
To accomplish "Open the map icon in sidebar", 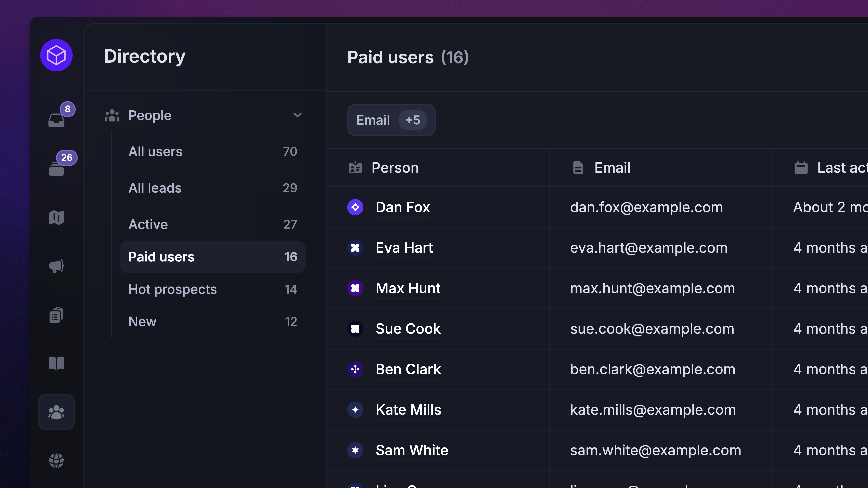I will tap(56, 218).
